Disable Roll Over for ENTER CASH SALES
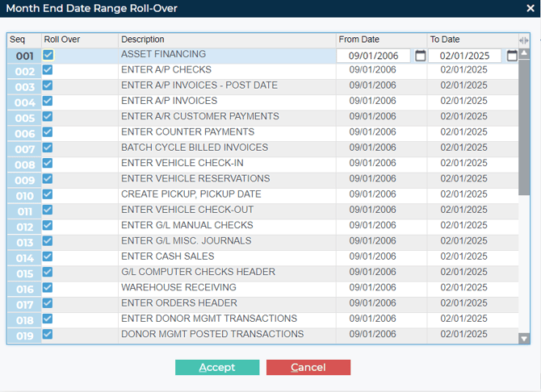 [x=48, y=256]
